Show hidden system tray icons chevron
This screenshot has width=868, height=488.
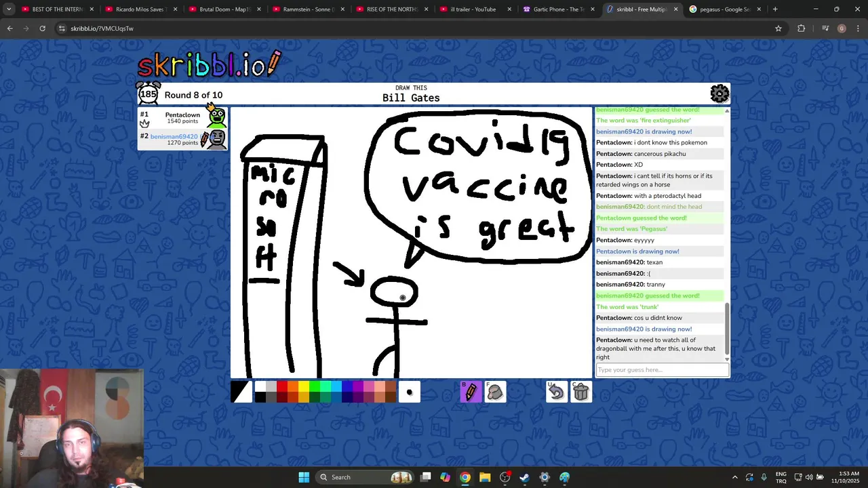(734, 477)
